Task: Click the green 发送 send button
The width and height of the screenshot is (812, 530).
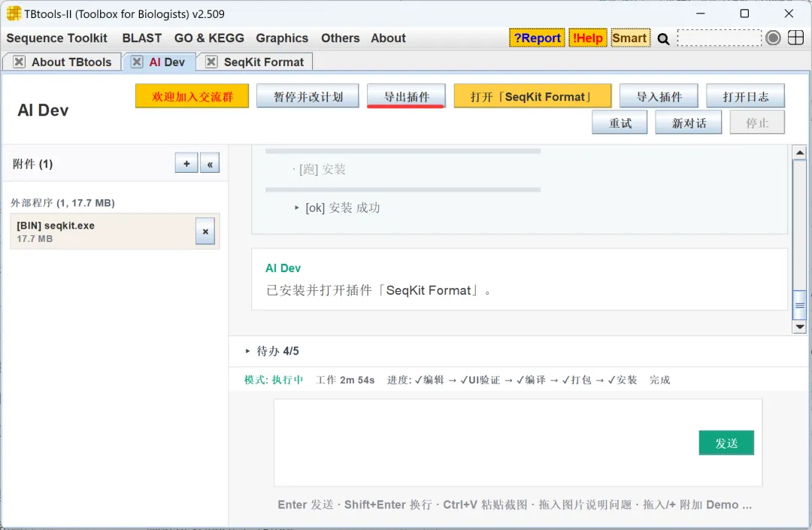Action: pos(726,443)
